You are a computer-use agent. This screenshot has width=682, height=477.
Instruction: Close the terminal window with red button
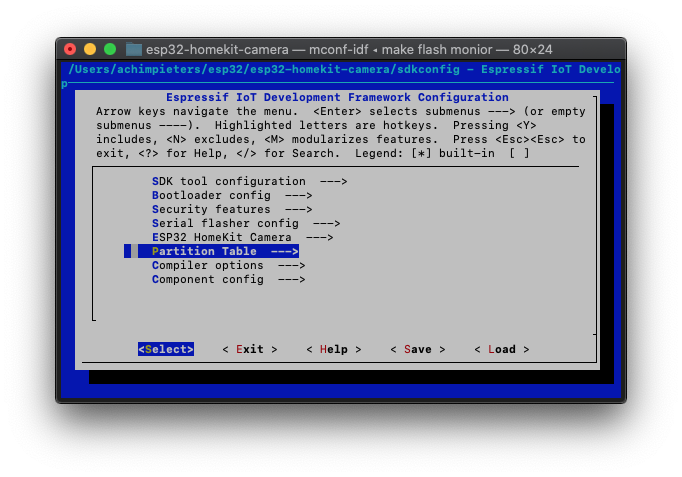point(70,49)
